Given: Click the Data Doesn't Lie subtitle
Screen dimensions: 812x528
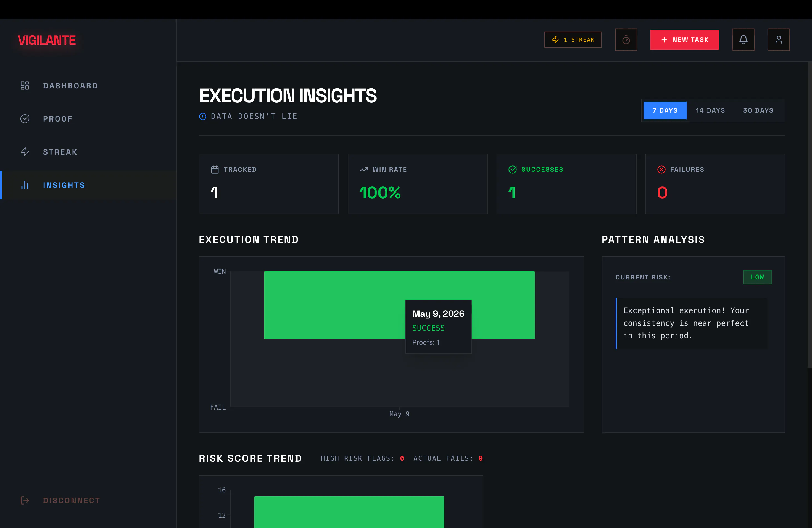Looking at the screenshot, I should 254,117.
